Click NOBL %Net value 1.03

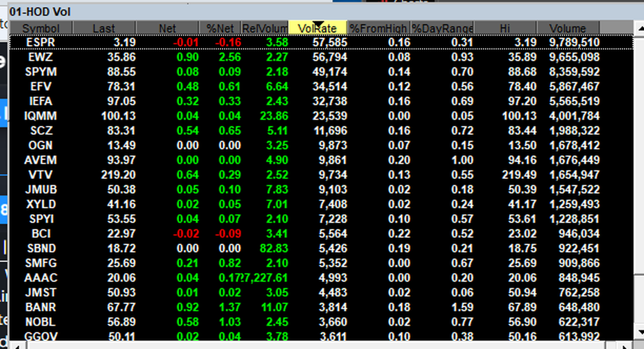(230, 322)
